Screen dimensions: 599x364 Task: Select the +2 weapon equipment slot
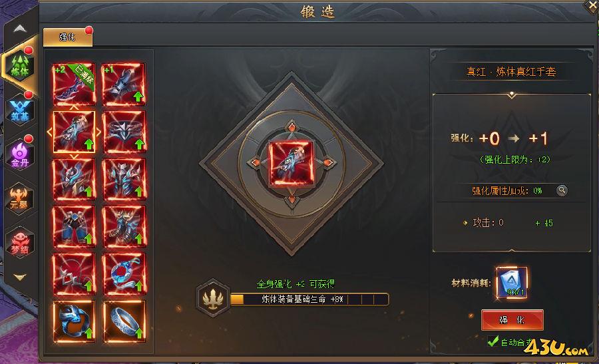coord(74,84)
